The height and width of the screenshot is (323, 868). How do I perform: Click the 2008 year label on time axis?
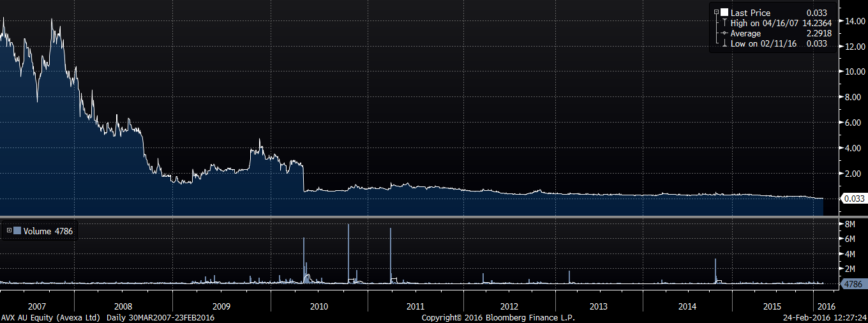(x=123, y=306)
